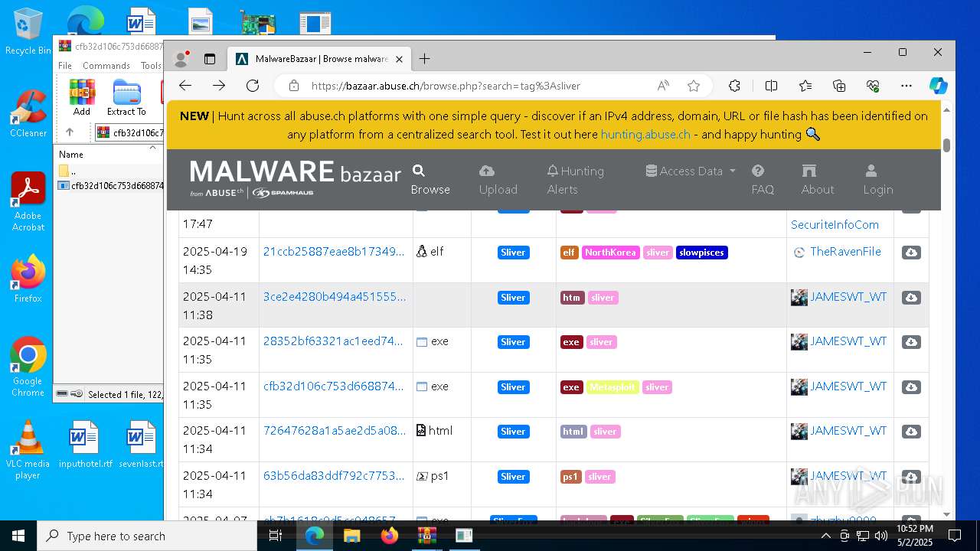Click slowpisces tag badge
The image size is (980, 551).
tap(702, 253)
